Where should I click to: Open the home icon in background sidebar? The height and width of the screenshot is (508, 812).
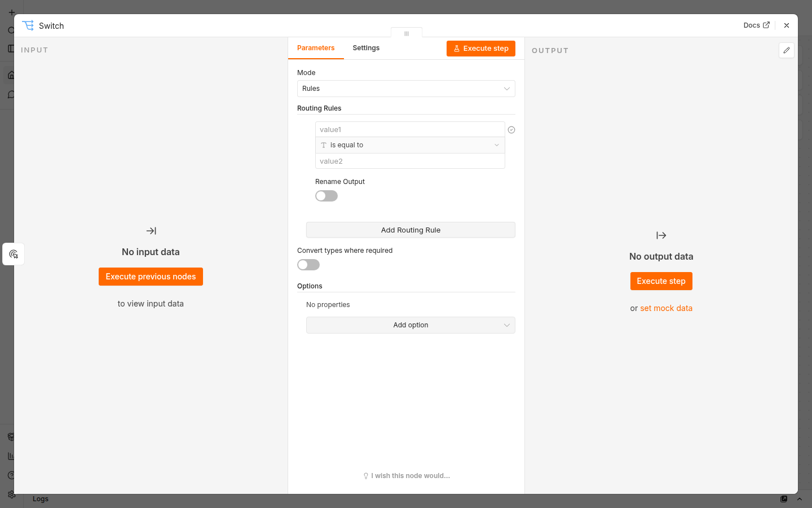point(11,75)
